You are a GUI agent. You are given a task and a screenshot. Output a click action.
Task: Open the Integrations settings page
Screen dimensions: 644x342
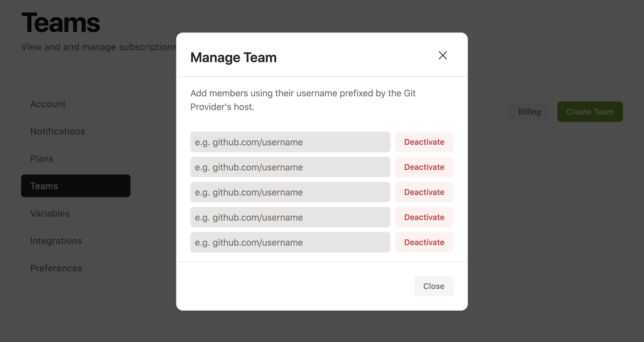tap(56, 241)
